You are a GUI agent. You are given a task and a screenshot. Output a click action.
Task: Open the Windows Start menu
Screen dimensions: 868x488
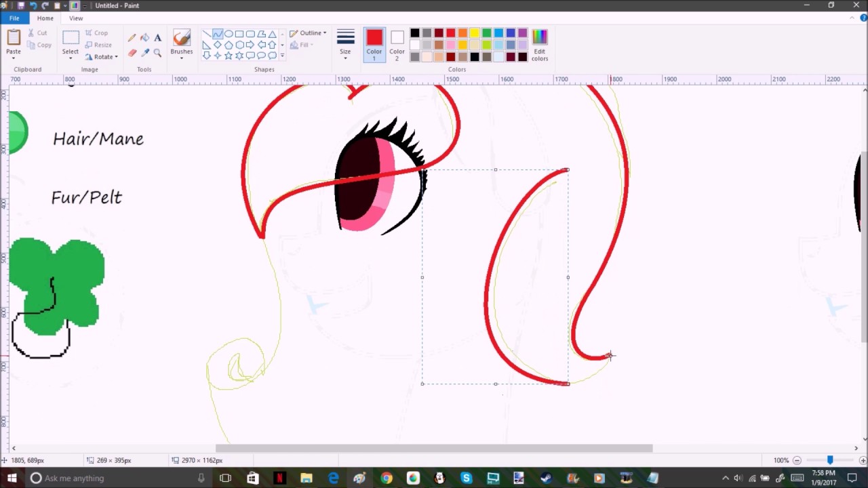[x=12, y=478]
